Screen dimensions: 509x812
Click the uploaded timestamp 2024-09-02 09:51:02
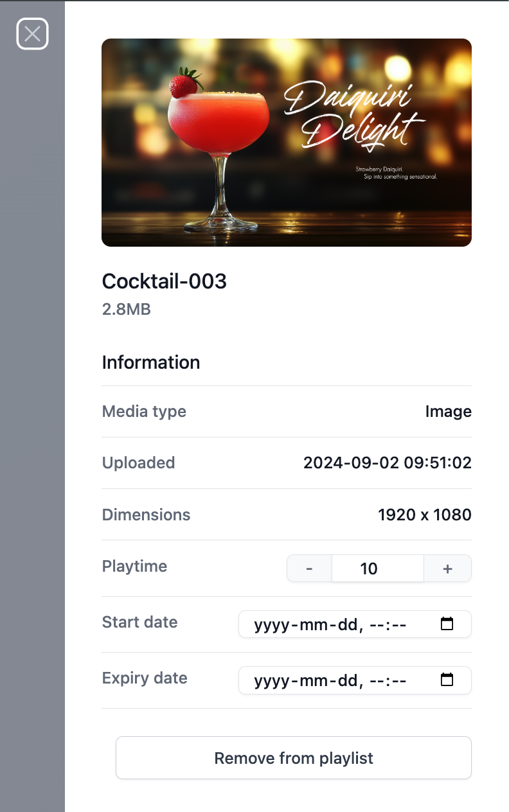click(387, 463)
